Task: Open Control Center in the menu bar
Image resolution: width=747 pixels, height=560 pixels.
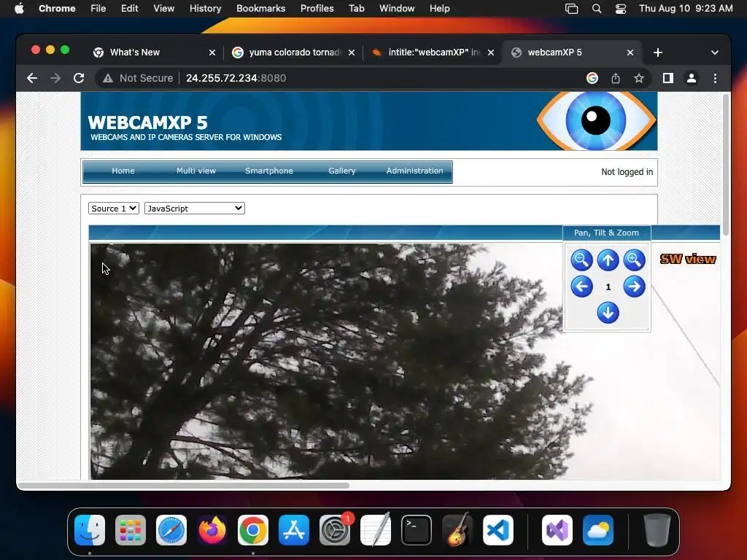Action: click(620, 8)
